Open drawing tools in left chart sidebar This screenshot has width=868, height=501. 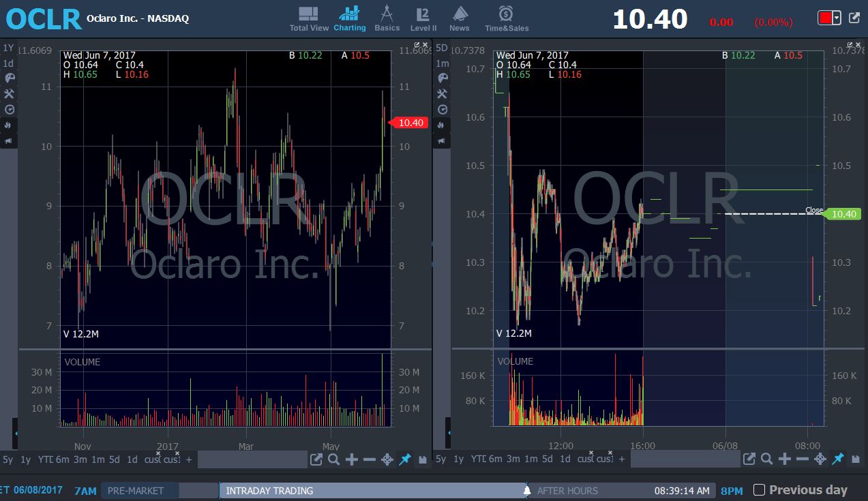[9, 94]
